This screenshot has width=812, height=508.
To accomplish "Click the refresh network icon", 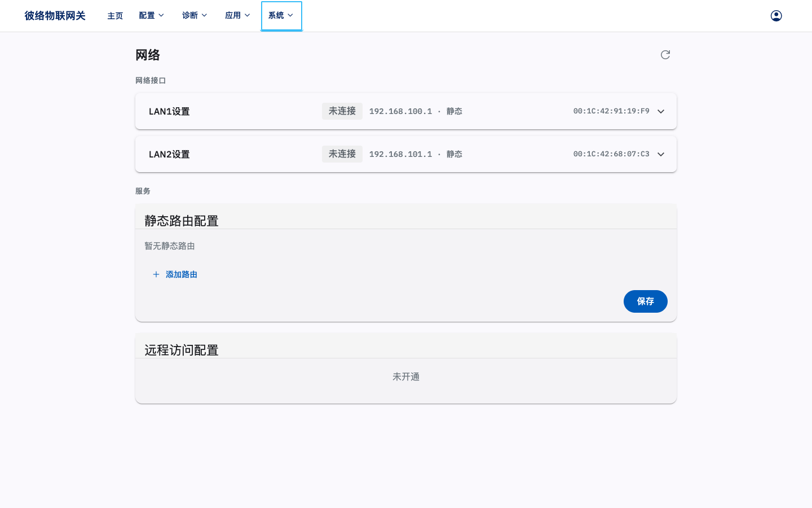I will point(665,55).
